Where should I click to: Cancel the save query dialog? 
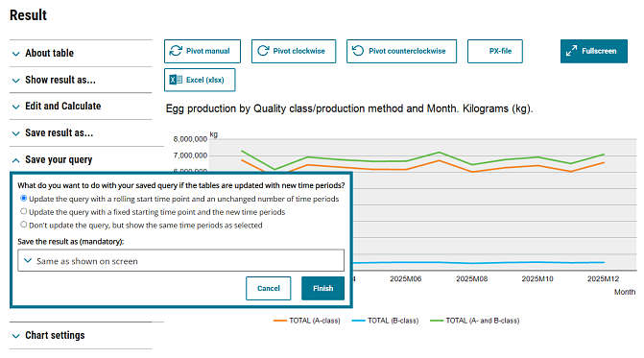click(x=268, y=288)
